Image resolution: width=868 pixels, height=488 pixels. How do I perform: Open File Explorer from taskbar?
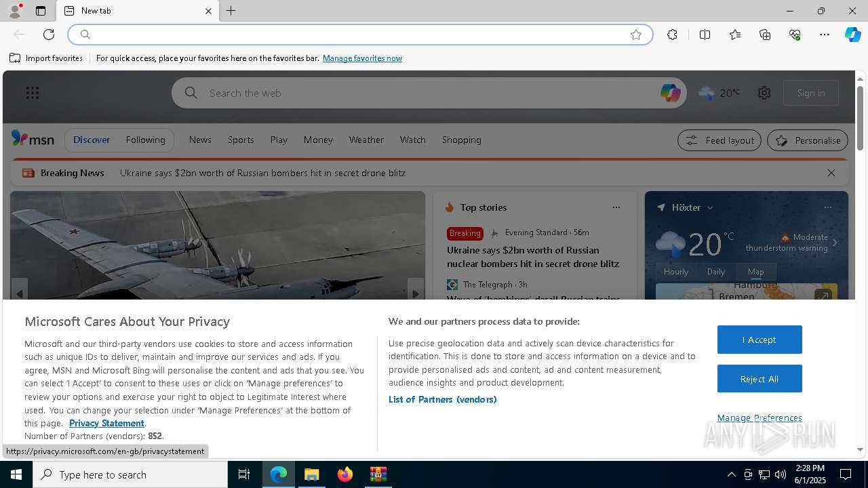click(312, 474)
